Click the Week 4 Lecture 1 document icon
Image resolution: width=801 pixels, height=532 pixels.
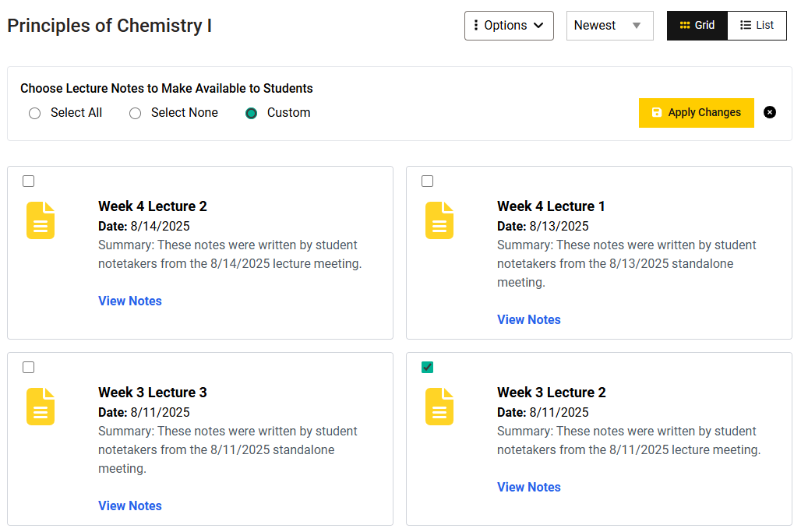tap(439, 220)
